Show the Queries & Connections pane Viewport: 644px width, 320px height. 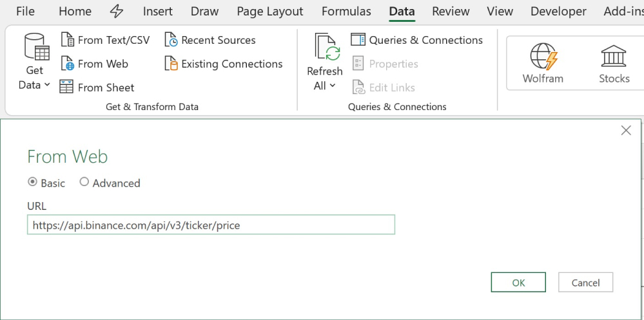coord(416,40)
